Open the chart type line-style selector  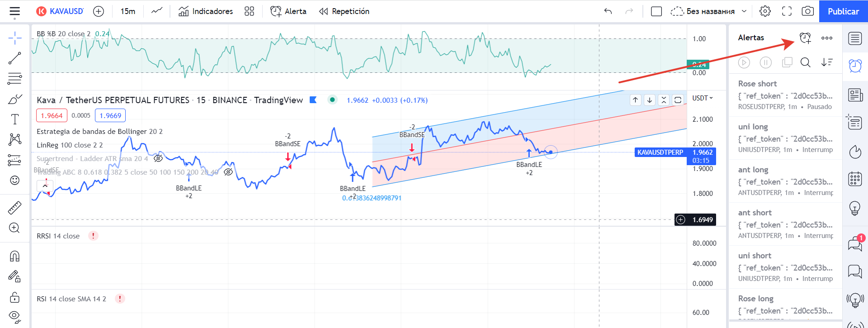tap(157, 11)
